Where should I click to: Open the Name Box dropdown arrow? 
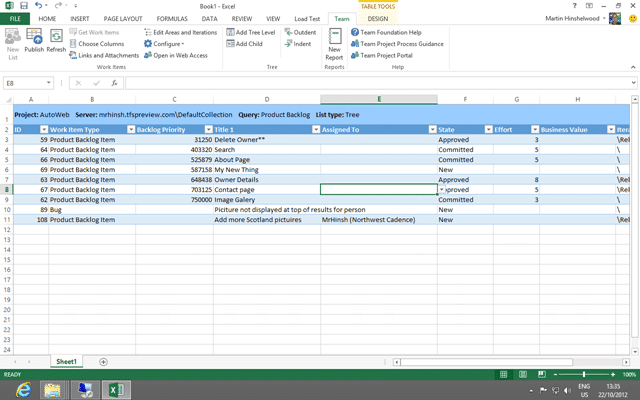tap(49, 83)
